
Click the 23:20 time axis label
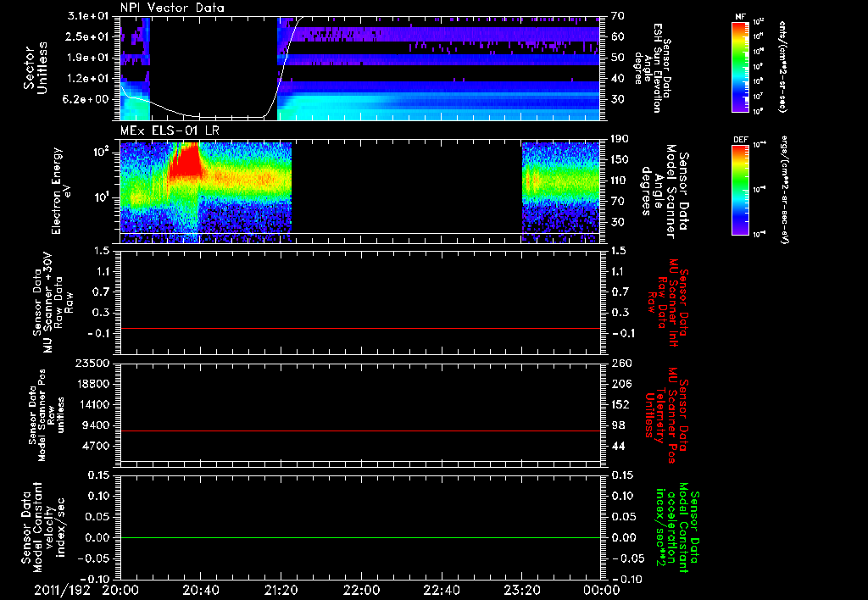click(x=521, y=590)
